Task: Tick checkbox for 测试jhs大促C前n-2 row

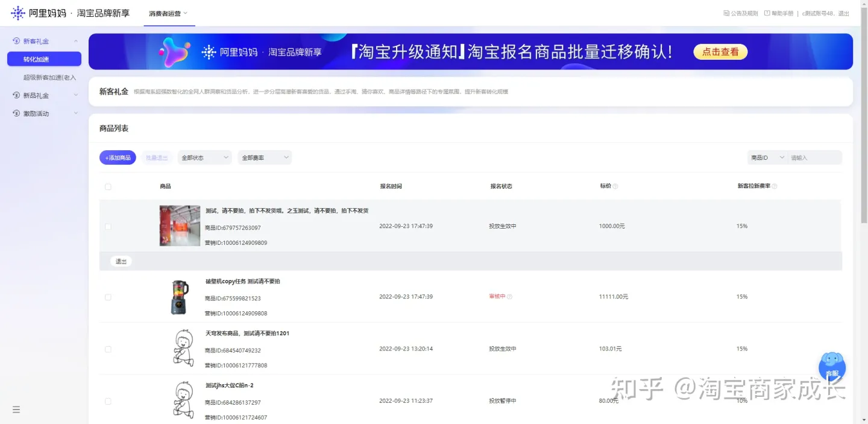Action: click(108, 401)
